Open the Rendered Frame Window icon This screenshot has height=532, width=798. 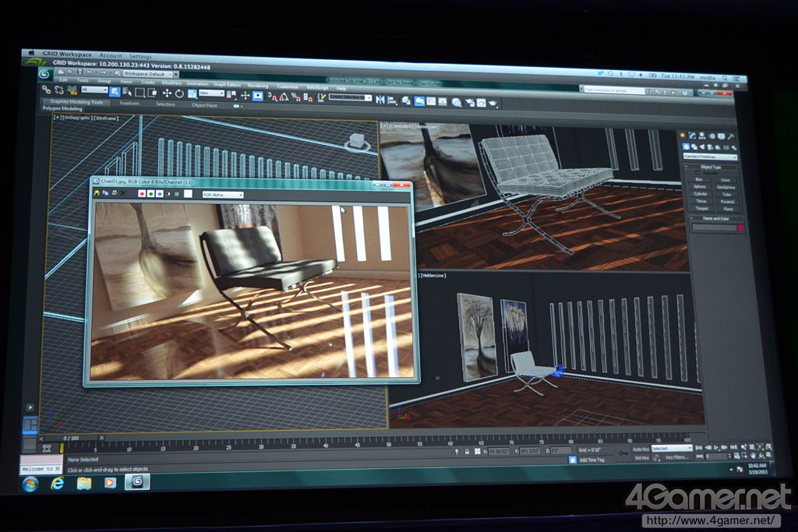coord(481,103)
